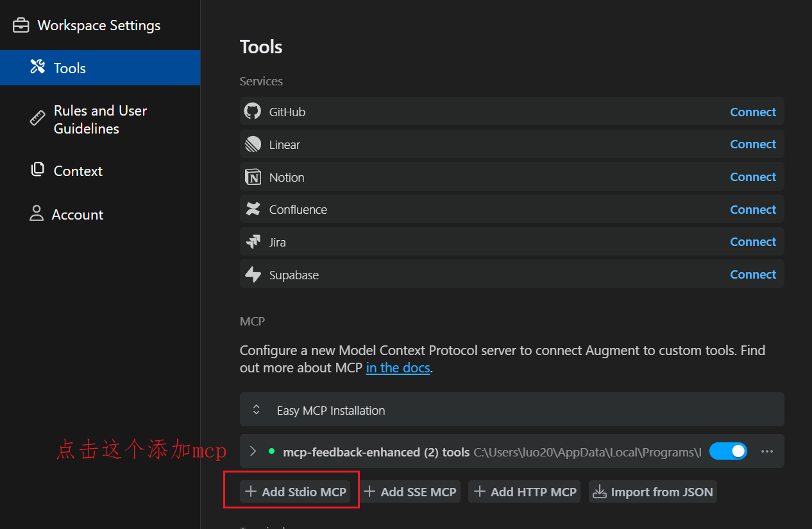The height and width of the screenshot is (529, 812).
Task: Open the 'in the docs' MCP link
Action: [x=398, y=368]
